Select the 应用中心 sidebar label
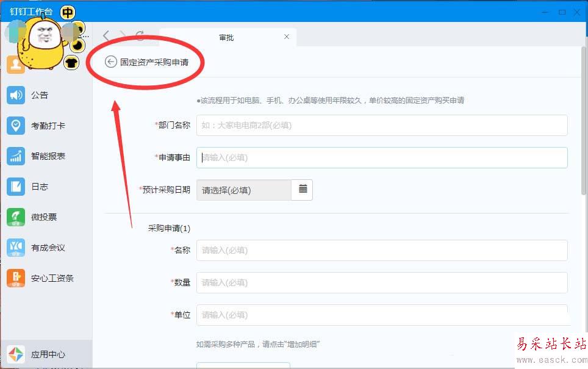This screenshot has width=588, height=369. tap(48, 355)
